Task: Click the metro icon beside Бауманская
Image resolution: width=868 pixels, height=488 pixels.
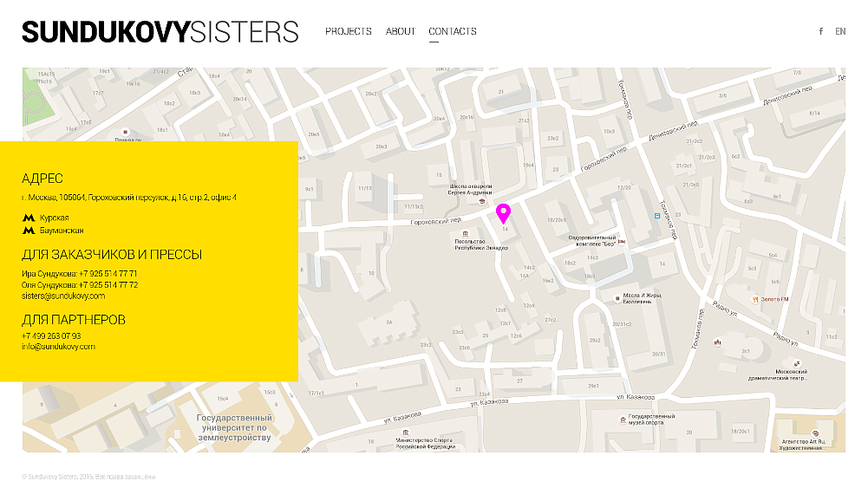Action: pyautogui.click(x=29, y=231)
